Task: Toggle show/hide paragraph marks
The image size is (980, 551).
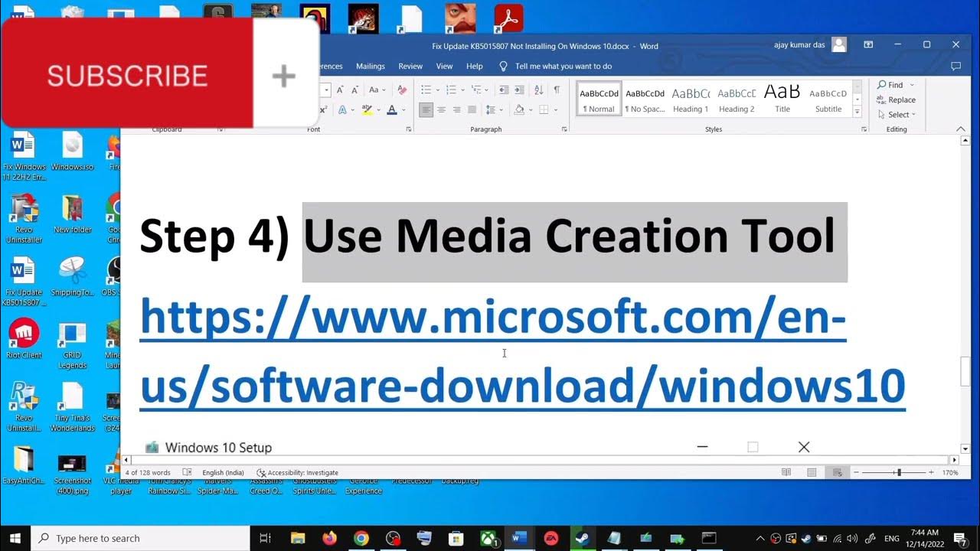Action: coord(557,90)
